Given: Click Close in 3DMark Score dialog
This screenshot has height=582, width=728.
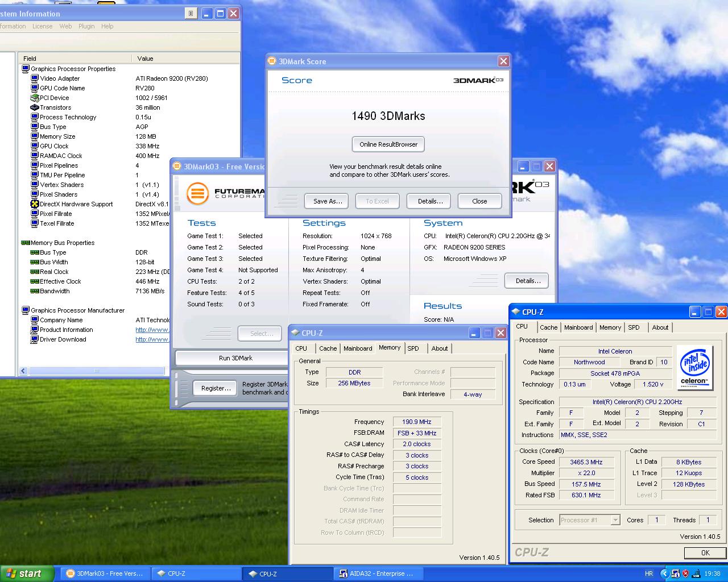Looking at the screenshot, I should tap(479, 201).
